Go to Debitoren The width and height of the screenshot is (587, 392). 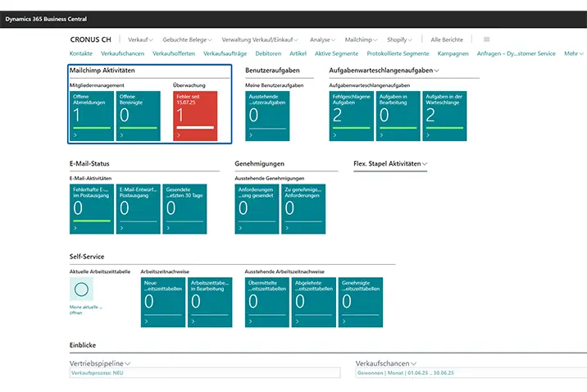268,53
